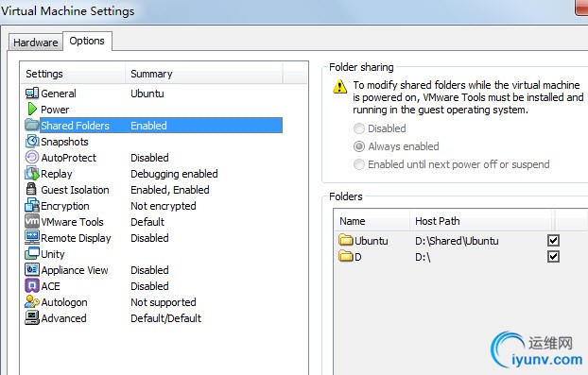The image size is (588, 375).
Task: Switch to the Hardware tab
Action: click(36, 43)
